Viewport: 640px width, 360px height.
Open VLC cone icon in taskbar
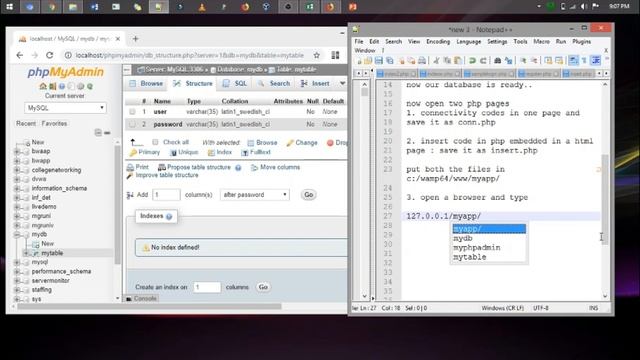pyautogui.click(x=202, y=7)
